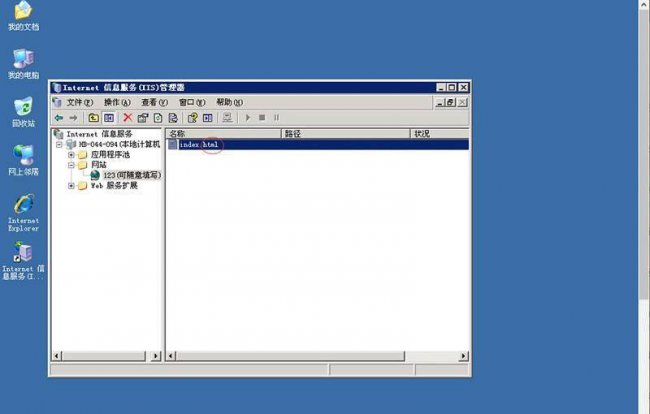The image size is (650, 414).
Task: Open the 查看(V) menu
Action: pos(155,102)
